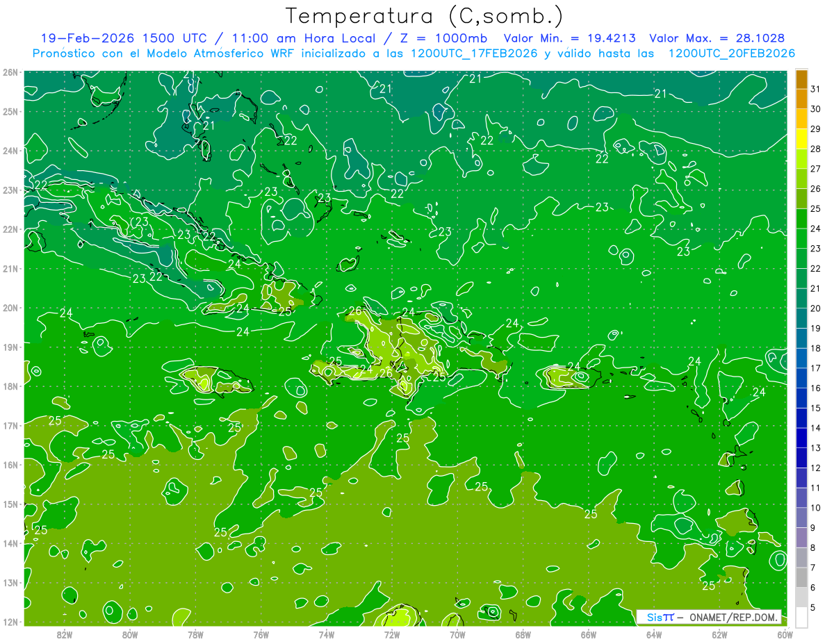Click the longitude axis label 76W
This screenshot has width=834, height=644.
(261, 634)
